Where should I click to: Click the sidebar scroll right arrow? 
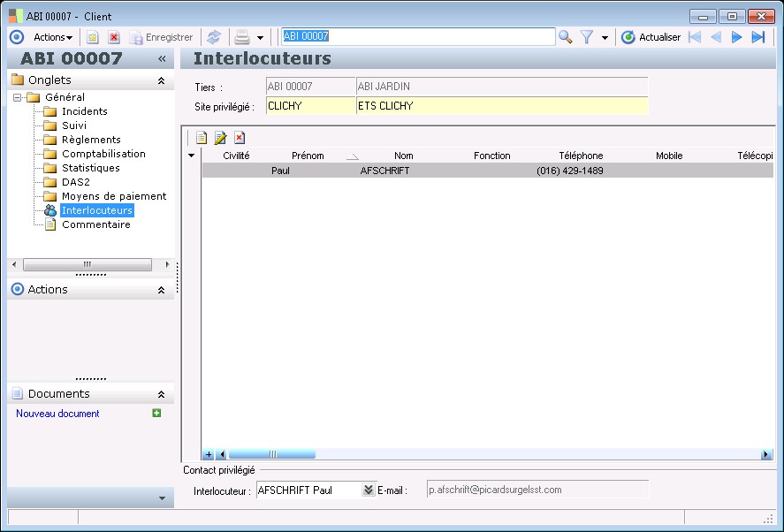coord(167,264)
